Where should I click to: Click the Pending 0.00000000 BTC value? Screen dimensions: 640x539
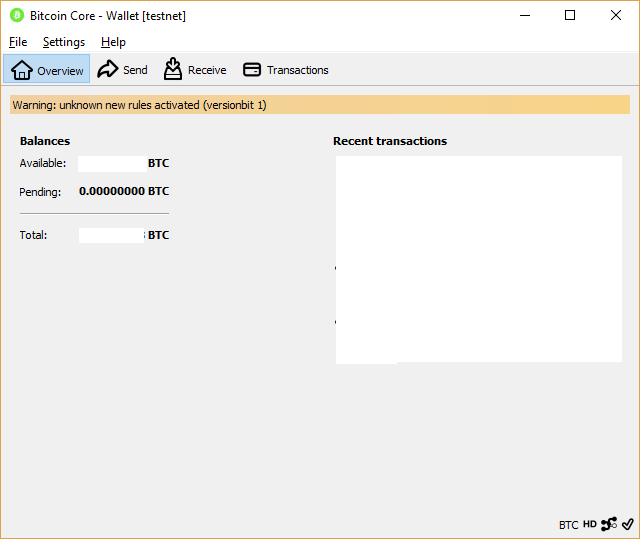click(124, 191)
